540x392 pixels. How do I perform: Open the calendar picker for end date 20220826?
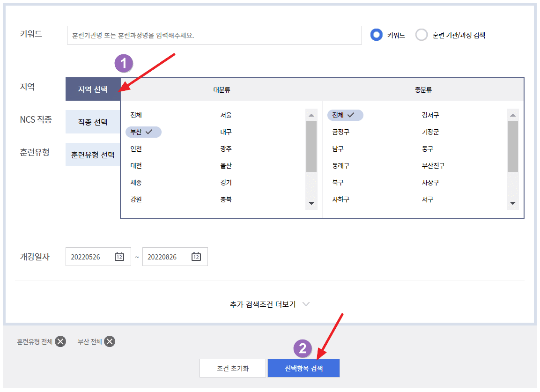coord(196,257)
